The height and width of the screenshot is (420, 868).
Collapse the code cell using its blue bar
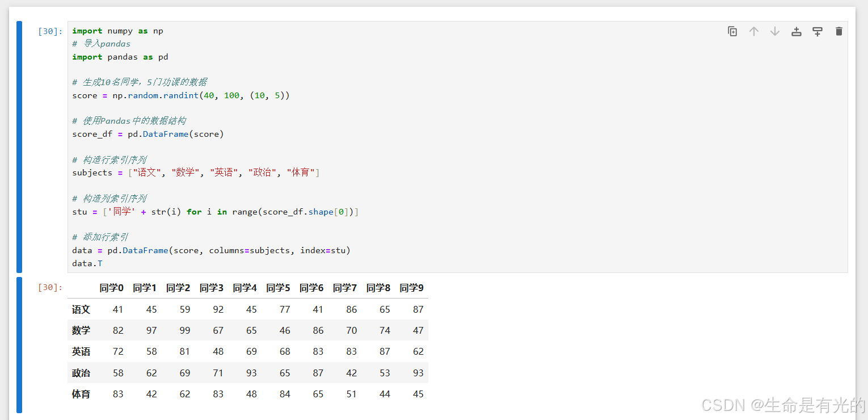pyautogui.click(x=19, y=147)
